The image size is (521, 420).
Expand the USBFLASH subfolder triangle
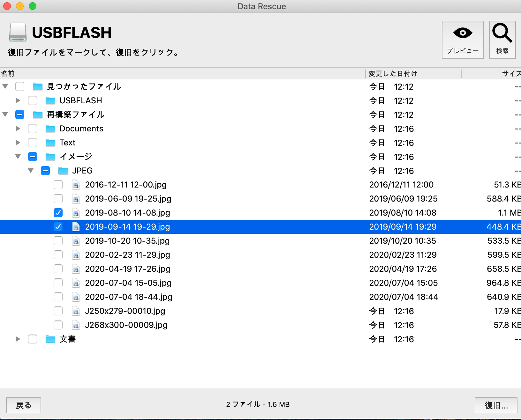pos(18,100)
